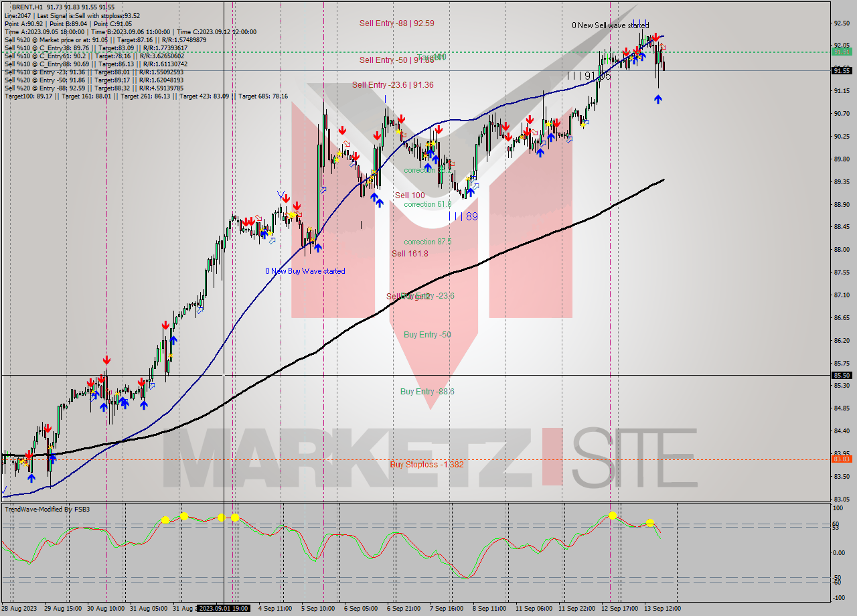The width and height of the screenshot is (857, 616).
Task: Click the 88.00 price axis label
Action: click(x=842, y=249)
